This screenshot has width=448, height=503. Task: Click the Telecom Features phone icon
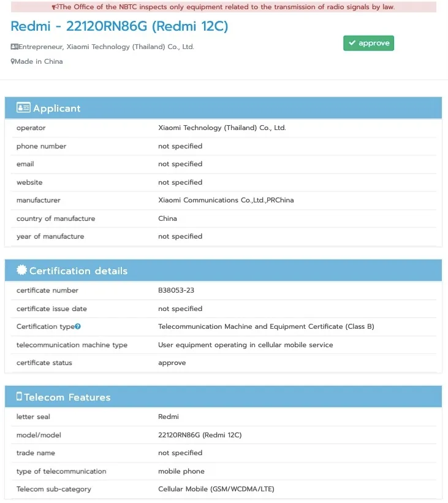[x=19, y=397]
